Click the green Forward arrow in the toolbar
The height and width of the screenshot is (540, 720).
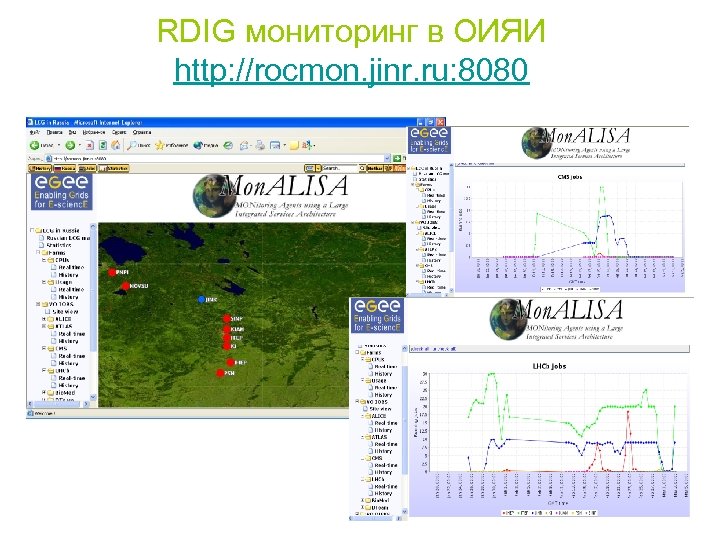[x=70, y=145]
